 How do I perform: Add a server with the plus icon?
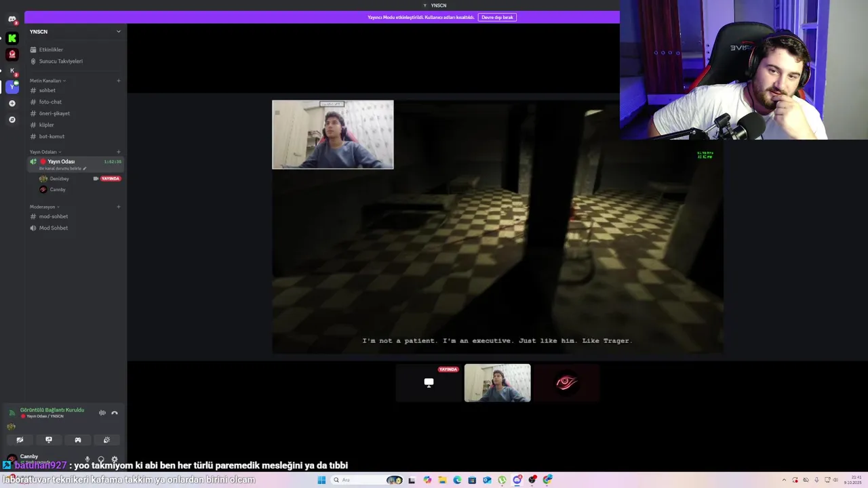(12, 103)
